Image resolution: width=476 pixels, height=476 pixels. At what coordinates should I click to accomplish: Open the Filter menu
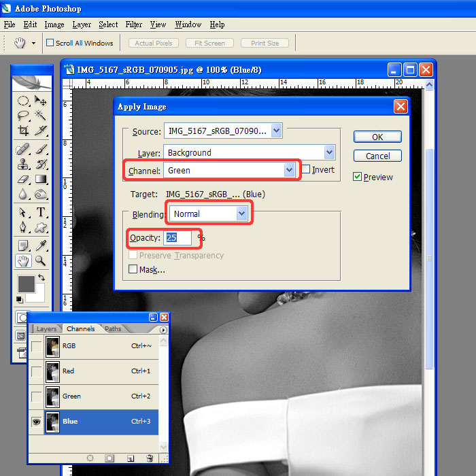pyautogui.click(x=134, y=24)
